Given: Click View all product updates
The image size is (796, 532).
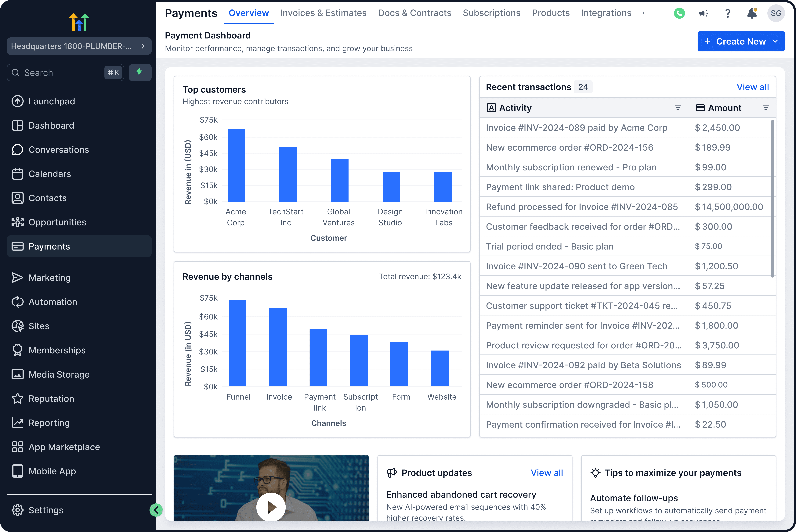Looking at the screenshot, I should (546, 473).
